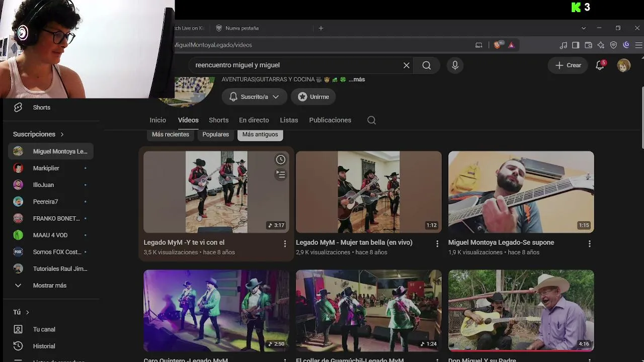Submit search with magnifier button
Viewport: 644px width, 362px height.
427,65
